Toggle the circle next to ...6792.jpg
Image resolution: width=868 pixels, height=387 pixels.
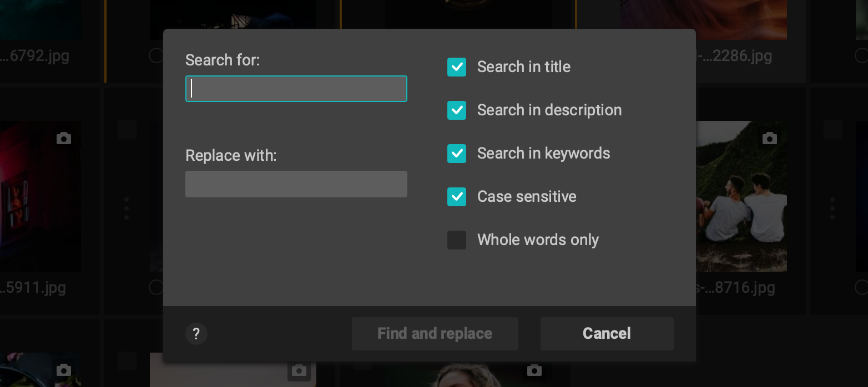(155, 55)
